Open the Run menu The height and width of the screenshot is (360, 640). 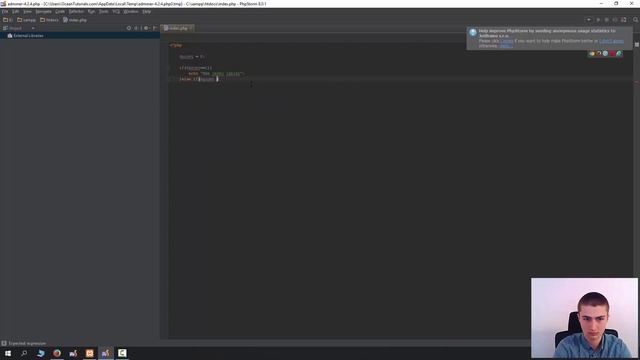[x=91, y=12]
